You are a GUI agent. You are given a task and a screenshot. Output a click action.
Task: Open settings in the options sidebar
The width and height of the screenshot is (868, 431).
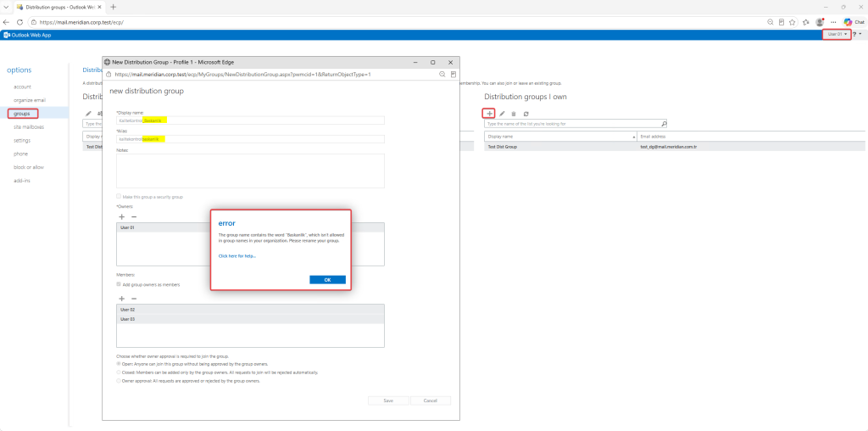pos(22,140)
